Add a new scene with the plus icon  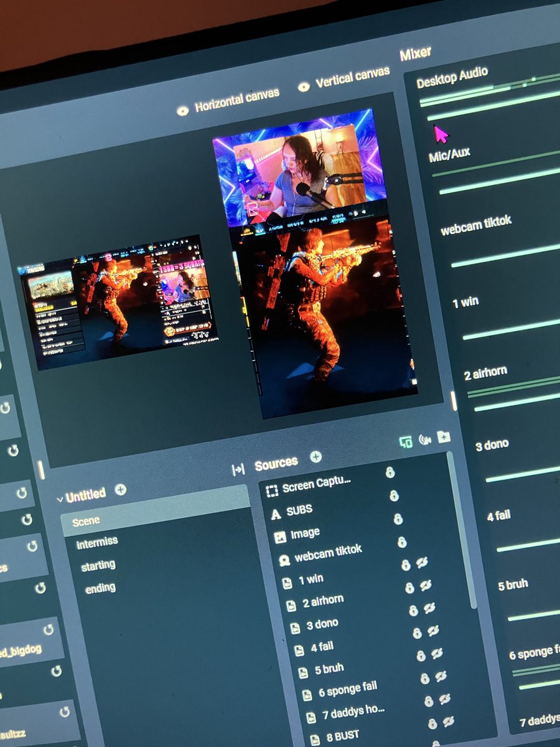click(x=121, y=490)
